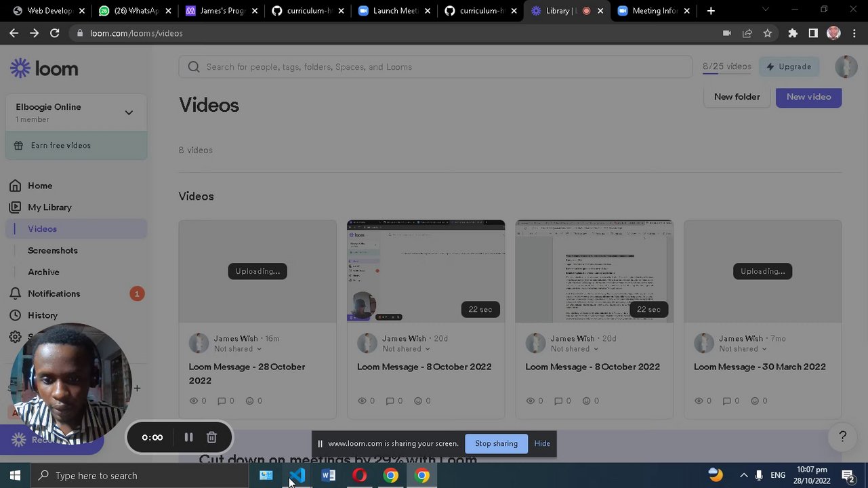Click the address bar URL loom.com/looms/videos
The height and width of the screenshot is (488, 868).
pos(136,33)
